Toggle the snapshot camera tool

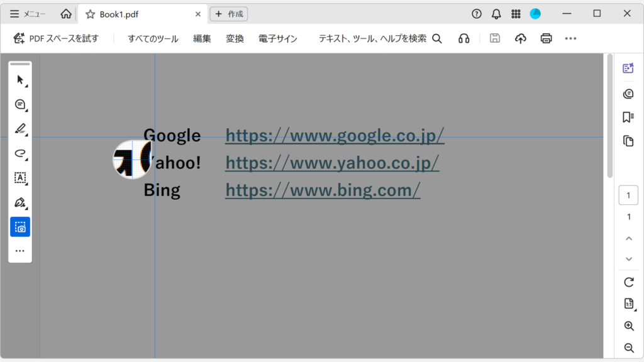pos(20,227)
